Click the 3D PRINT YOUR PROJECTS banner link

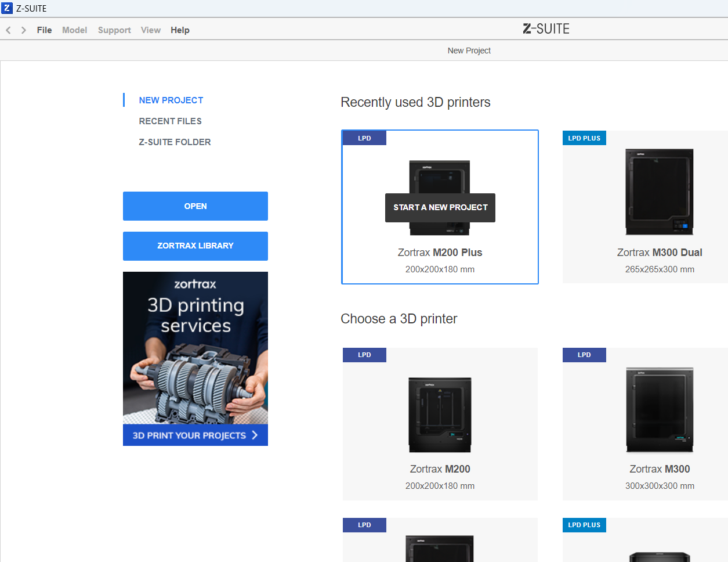195,435
